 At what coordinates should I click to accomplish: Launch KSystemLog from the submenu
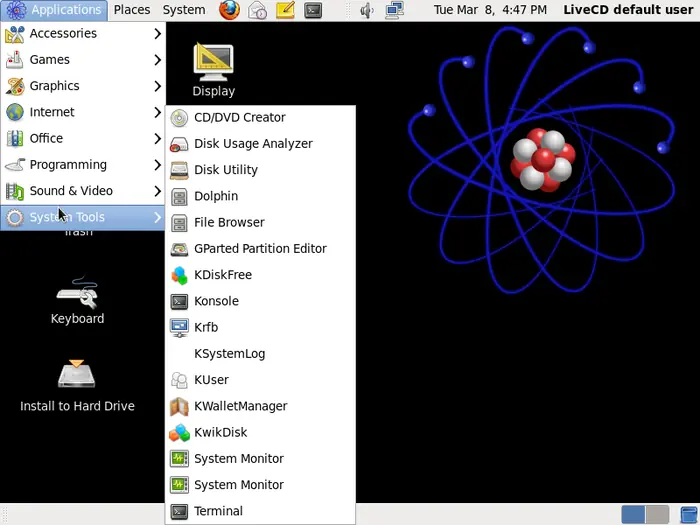click(x=260, y=354)
